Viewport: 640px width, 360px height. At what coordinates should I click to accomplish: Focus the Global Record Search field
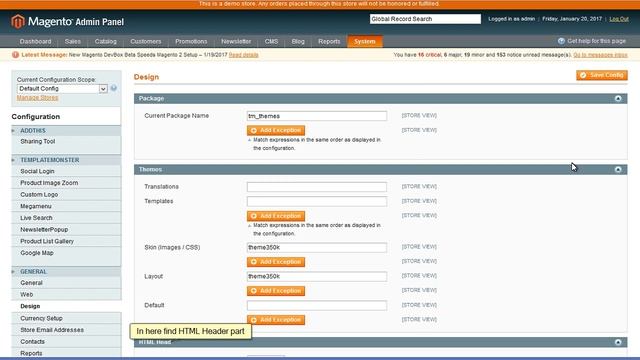(425, 19)
